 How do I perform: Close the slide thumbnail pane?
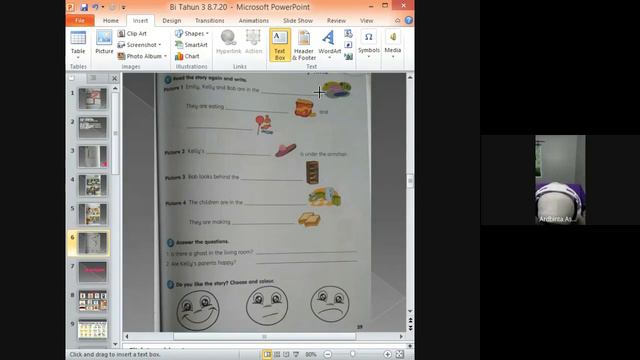click(114, 78)
